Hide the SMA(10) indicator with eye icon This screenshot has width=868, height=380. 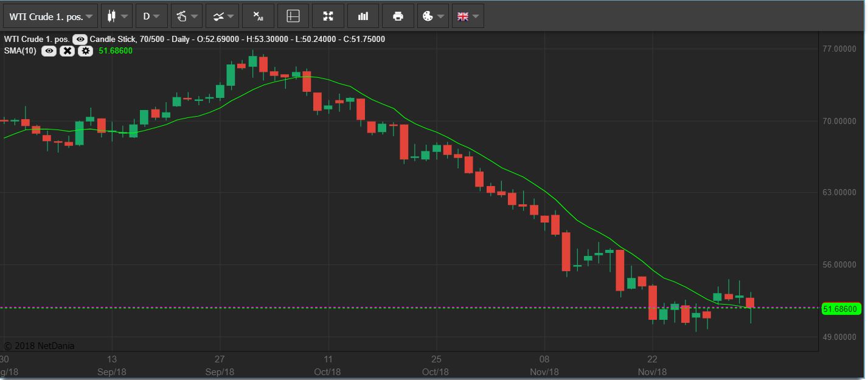(x=49, y=51)
